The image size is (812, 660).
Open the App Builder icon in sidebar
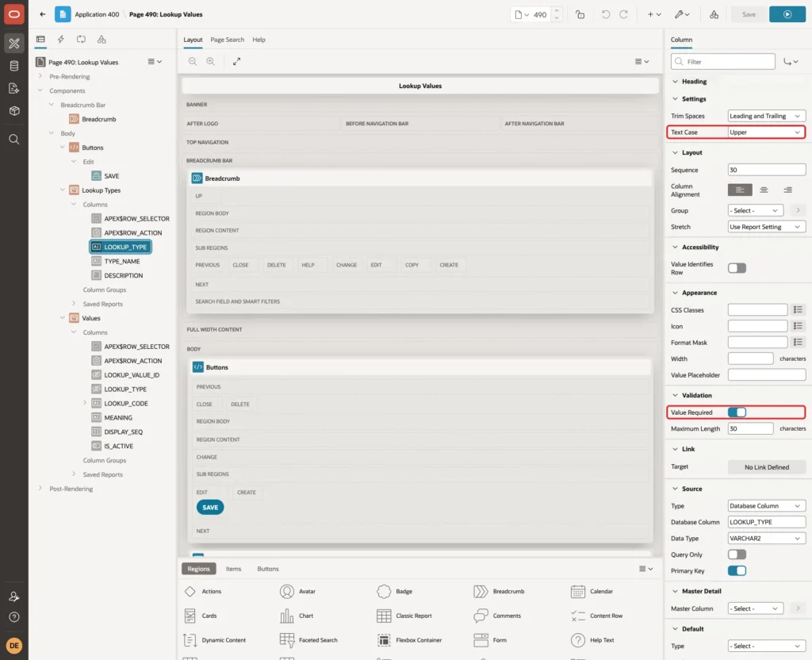click(x=14, y=44)
